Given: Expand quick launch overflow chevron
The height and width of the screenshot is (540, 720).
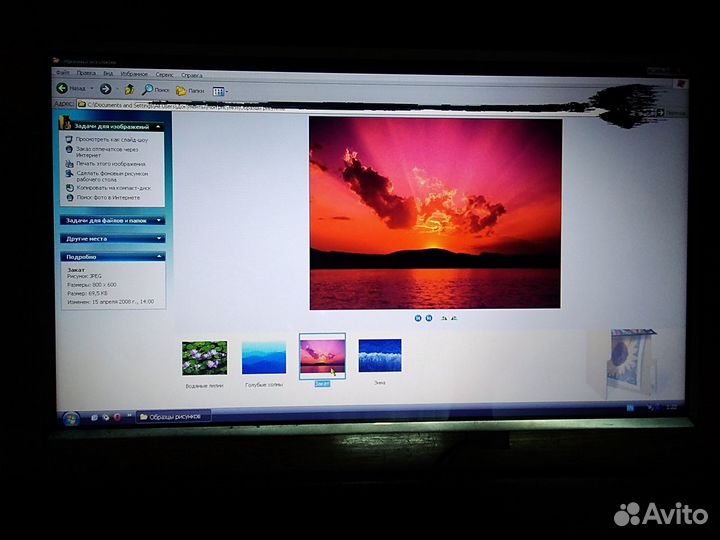Looking at the screenshot, I should (129, 416).
